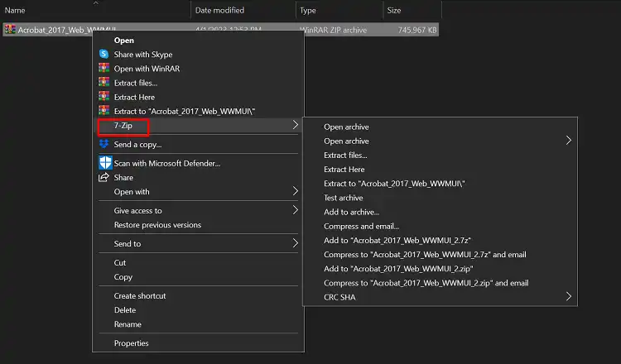This screenshot has height=364, width=621.
Task: Choose Delete in the context menu
Action: coord(125,310)
